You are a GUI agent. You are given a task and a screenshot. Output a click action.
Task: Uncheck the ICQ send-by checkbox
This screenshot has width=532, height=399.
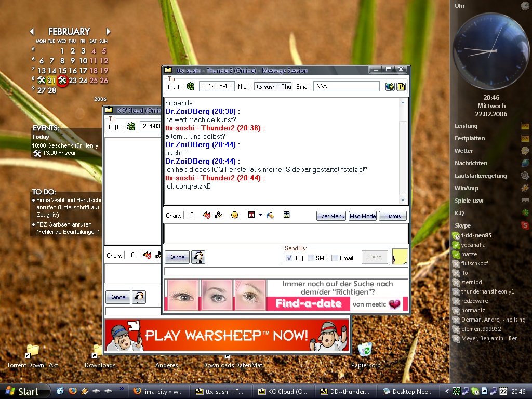[x=289, y=258]
